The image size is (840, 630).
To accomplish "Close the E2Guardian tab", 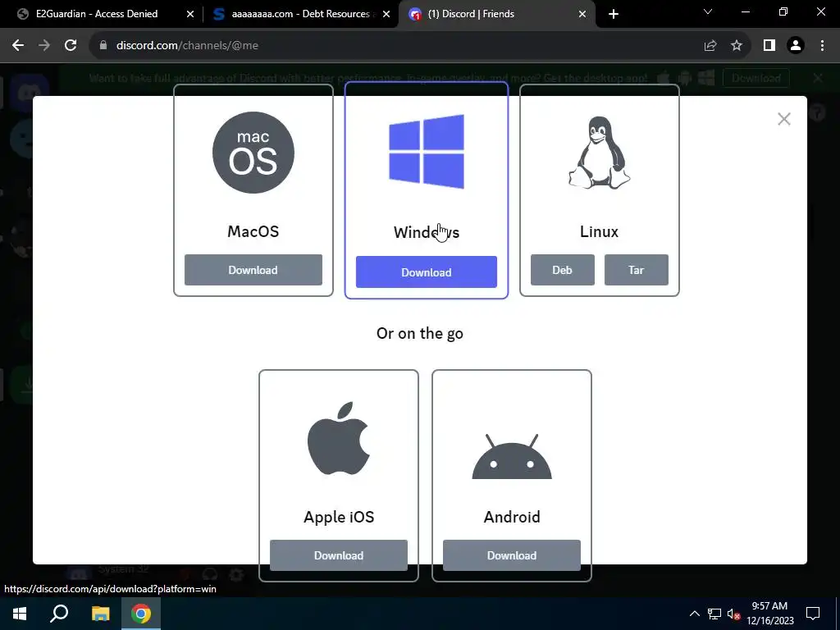I will tap(190, 14).
